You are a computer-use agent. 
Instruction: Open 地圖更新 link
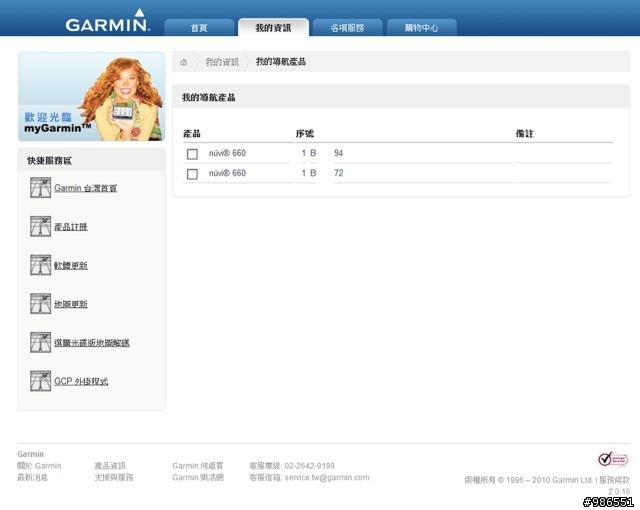(x=71, y=304)
